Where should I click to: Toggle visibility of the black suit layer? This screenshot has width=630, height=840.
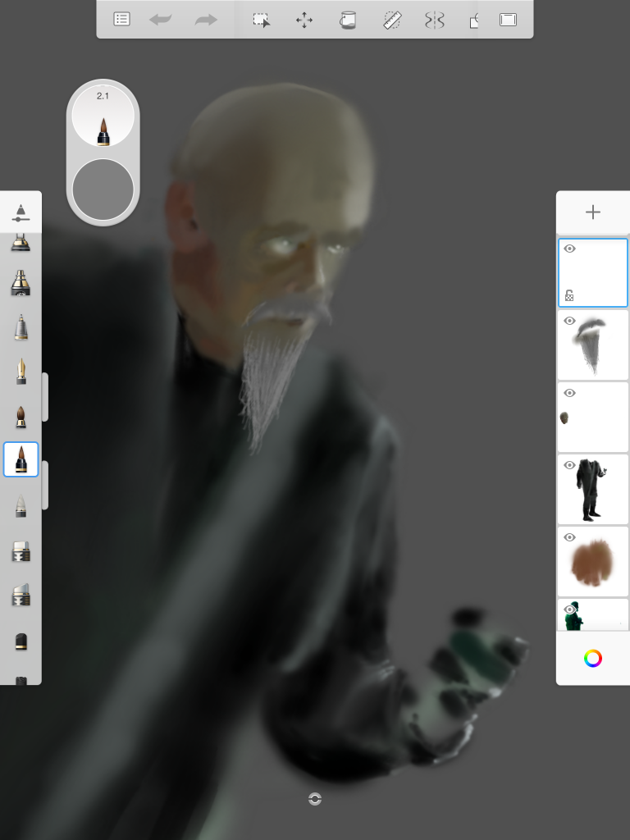click(x=569, y=465)
